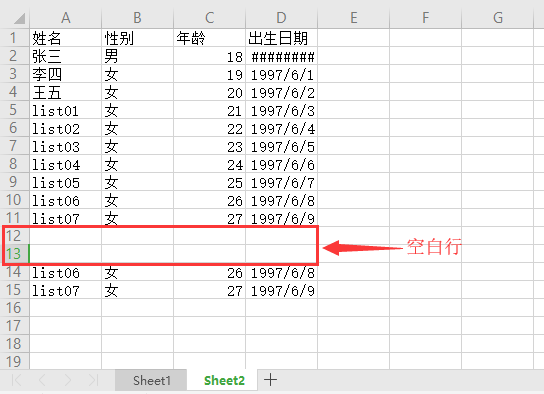
Task: Select the list01 cell
Action: (66, 110)
